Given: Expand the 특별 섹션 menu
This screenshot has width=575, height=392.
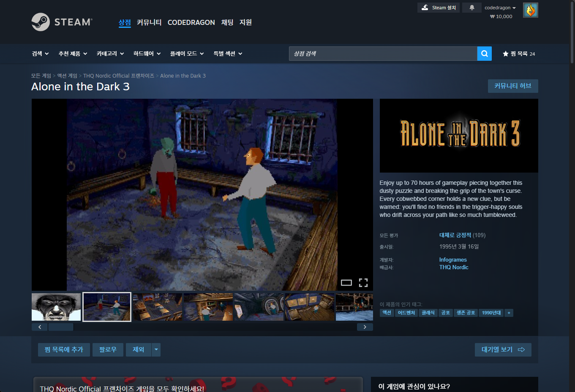Looking at the screenshot, I should (228, 54).
